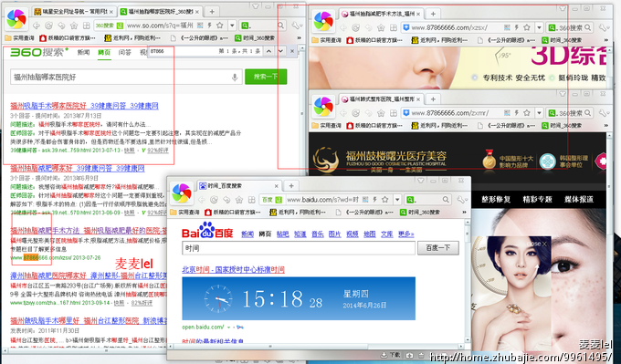Close the 时间_百度搜索 tab
Image resolution: width=621 pixels, height=364 pixels.
click(276, 186)
